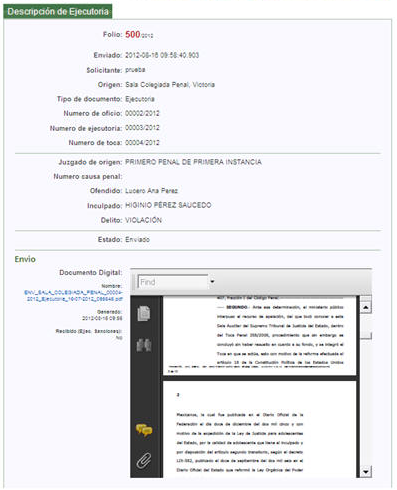Select the Descripción de Ejecutoria tab
The width and height of the screenshot is (397, 490).
pyautogui.click(x=58, y=11)
